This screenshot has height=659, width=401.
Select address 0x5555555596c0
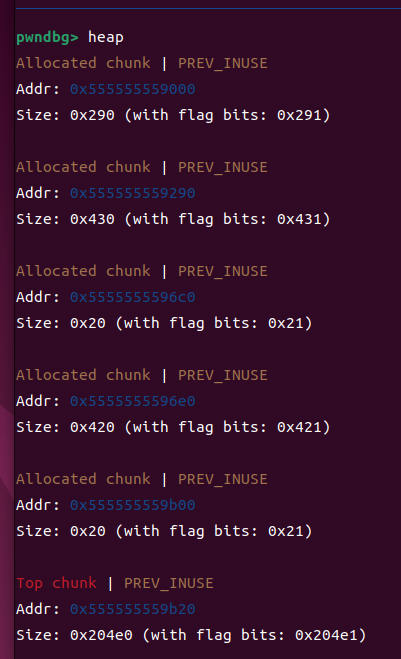(x=132, y=297)
